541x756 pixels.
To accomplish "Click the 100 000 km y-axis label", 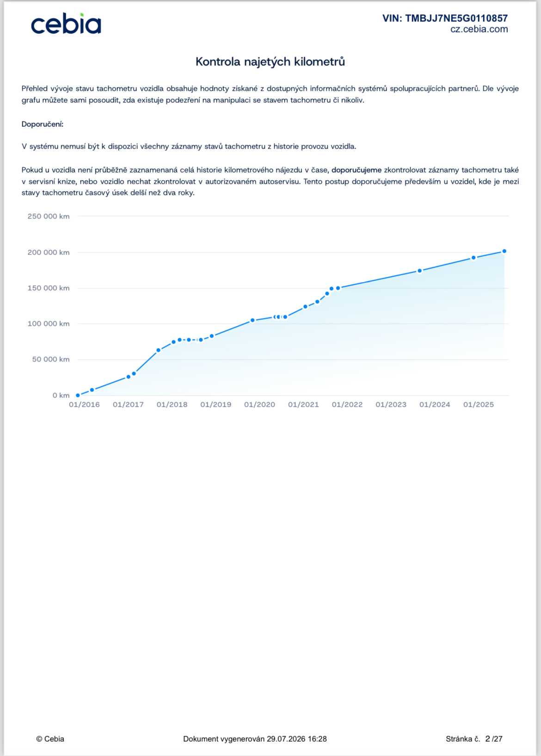I will point(49,323).
